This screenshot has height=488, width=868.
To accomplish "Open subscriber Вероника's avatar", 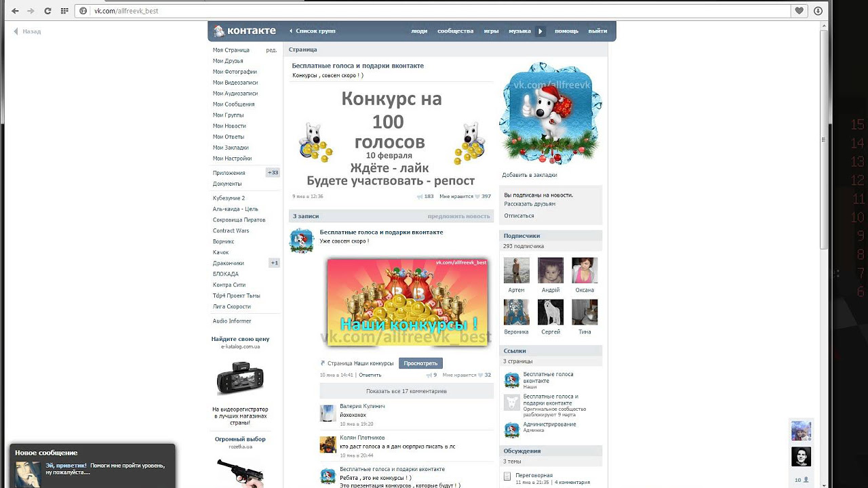I will tap(517, 312).
